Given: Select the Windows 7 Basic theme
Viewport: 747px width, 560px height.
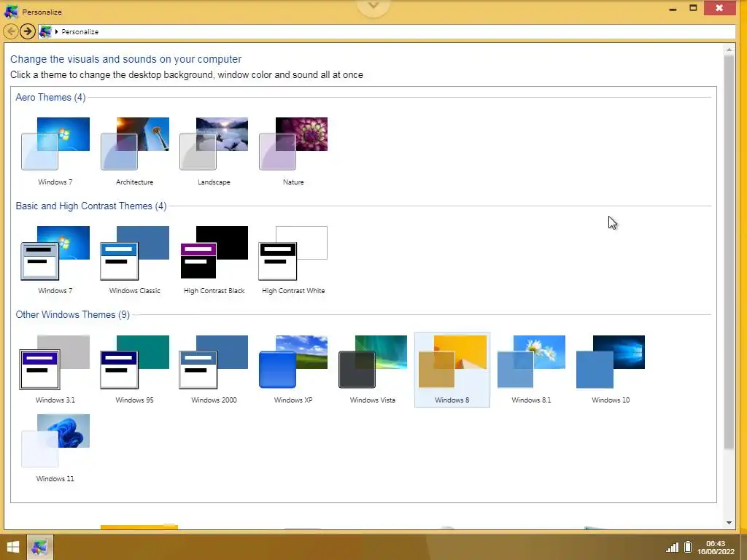Looking at the screenshot, I should 55,260.
